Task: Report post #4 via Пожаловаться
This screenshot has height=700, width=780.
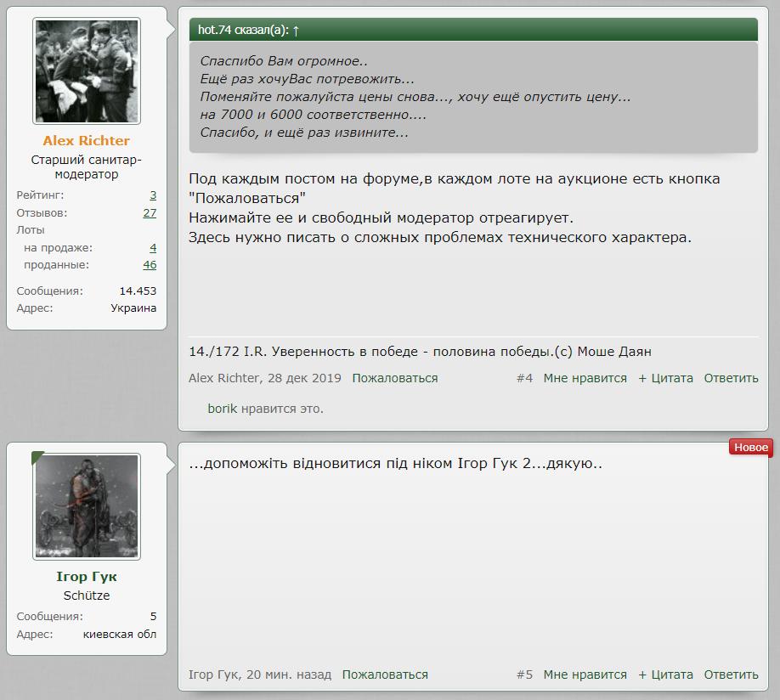Action: [x=395, y=378]
